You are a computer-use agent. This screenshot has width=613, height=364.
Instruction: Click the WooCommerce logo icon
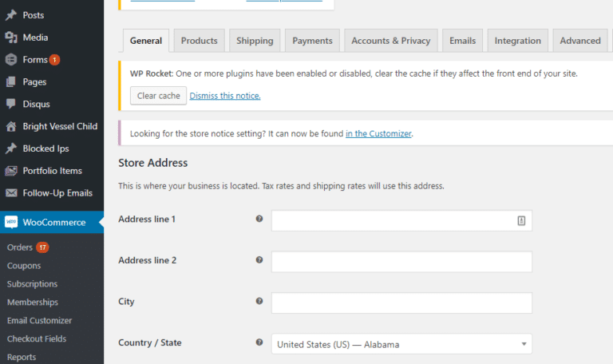[x=11, y=222]
